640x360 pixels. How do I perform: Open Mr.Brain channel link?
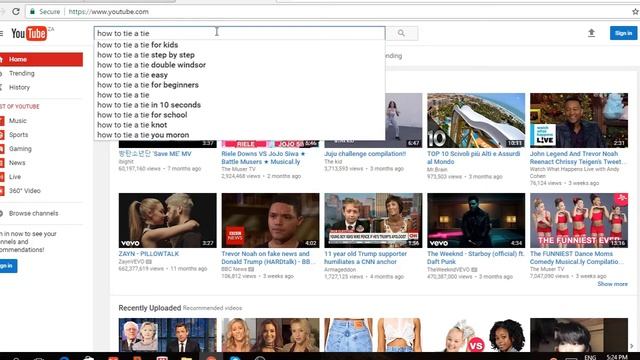click(x=437, y=169)
